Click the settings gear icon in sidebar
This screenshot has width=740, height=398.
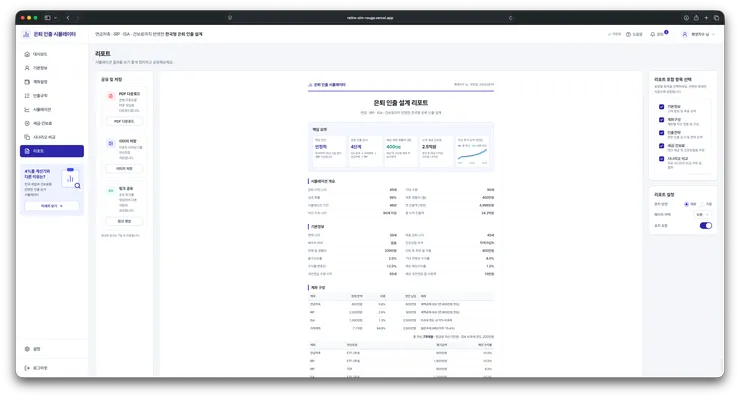pyautogui.click(x=27, y=349)
